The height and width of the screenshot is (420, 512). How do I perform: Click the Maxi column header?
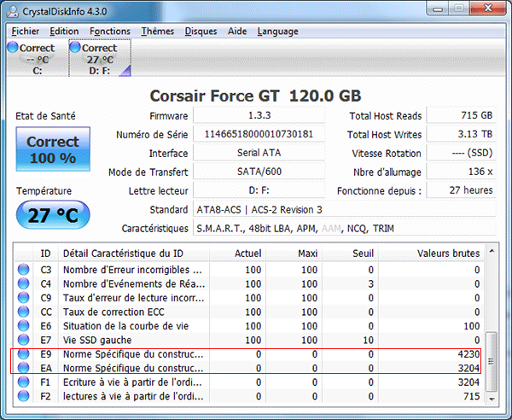(294, 254)
